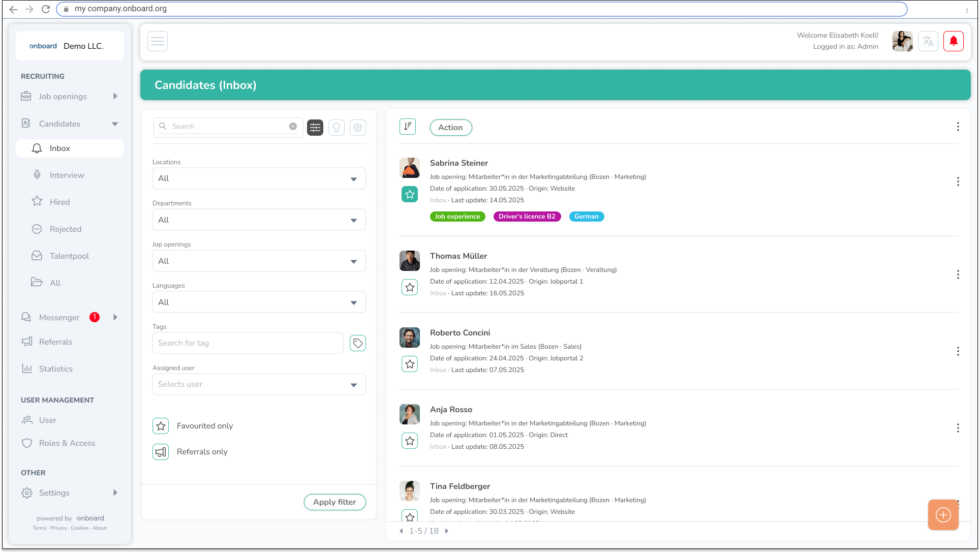Screen dimensions: 980x553
Task: Toggle the filter sliders icon
Action: pos(315,128)
